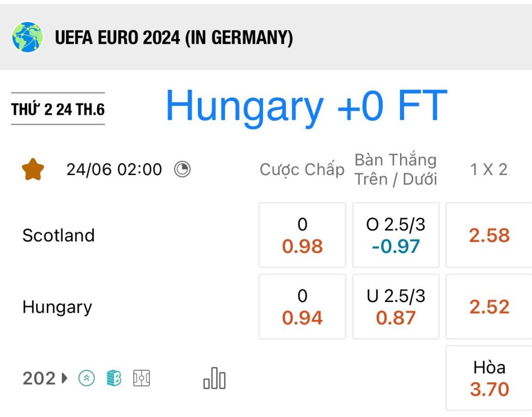Click the teal B building icon
The height and width of the screenshot is (417, 532).
(x=114, y=378)
